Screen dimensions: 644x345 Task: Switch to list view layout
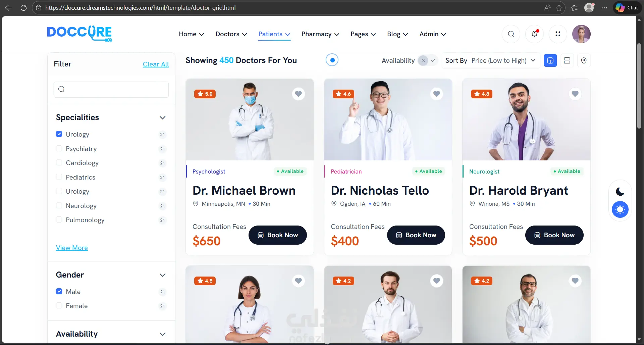(567, 60)
